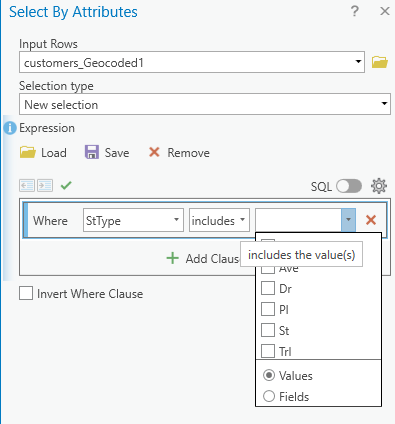Viewport: 395px width, 424px height.
Task: Open the New selection type dropdown
Action: (x=205, y=104)
